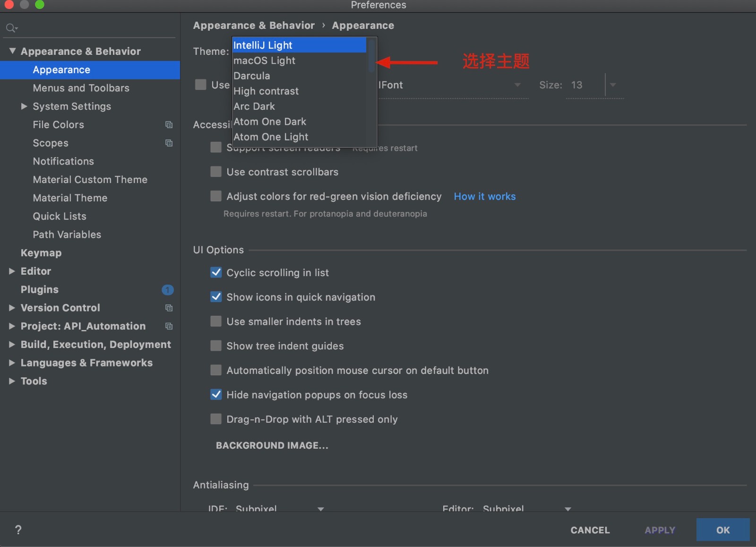Select macOS Light theme option

point(299,61)
